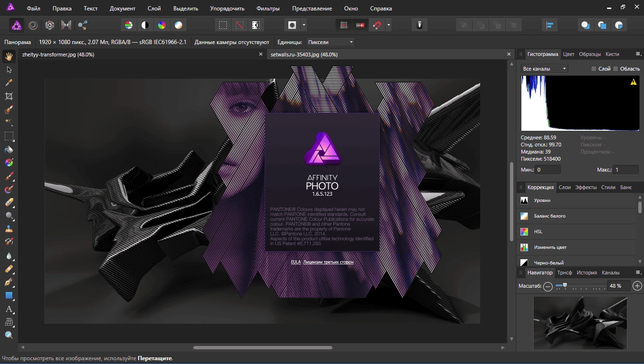Select the Gradient tool
The height and width of the screenshot is (364, 644).
click(x=9, y=163)
